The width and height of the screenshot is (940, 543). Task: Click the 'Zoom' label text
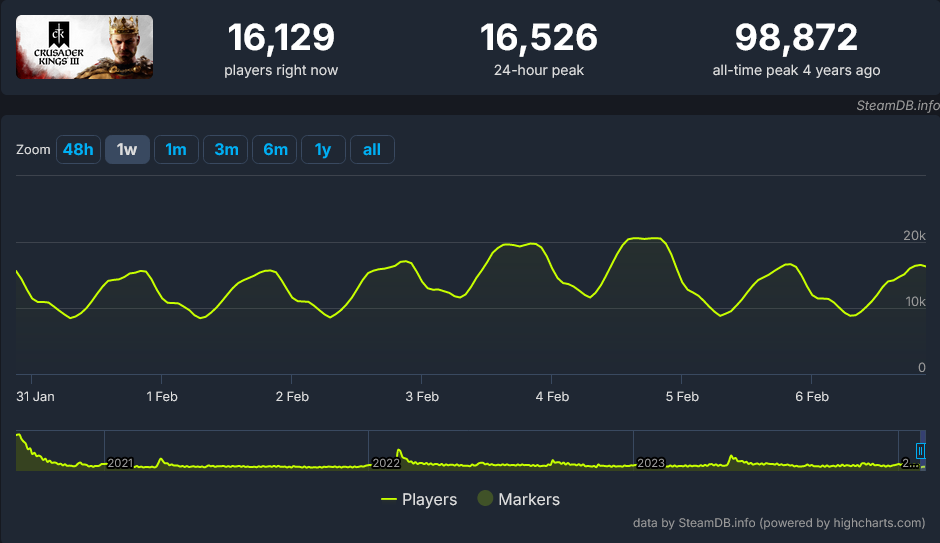tap(33, 149)
